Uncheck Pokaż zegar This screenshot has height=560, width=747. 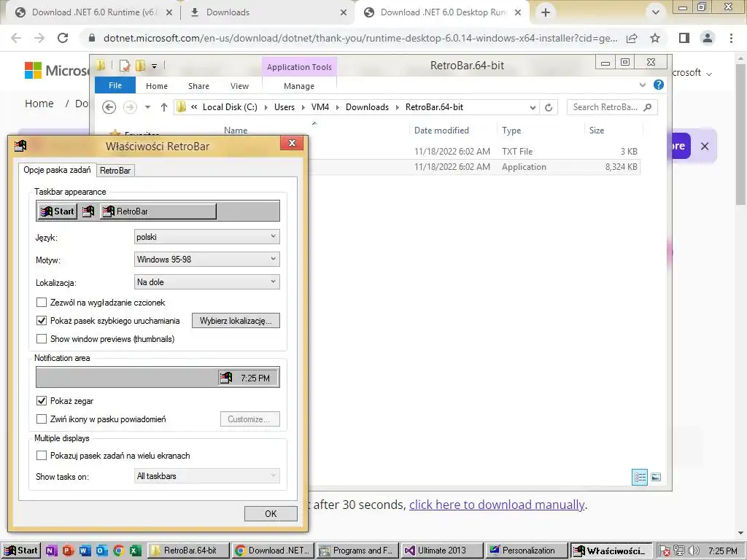(x=42, y=401)
